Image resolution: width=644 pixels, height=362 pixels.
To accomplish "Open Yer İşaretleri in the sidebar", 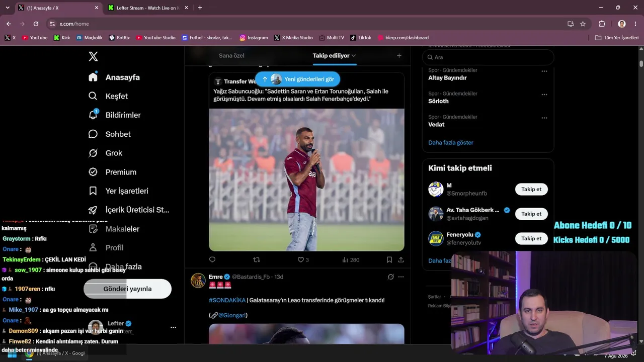I will click(118, 191).
